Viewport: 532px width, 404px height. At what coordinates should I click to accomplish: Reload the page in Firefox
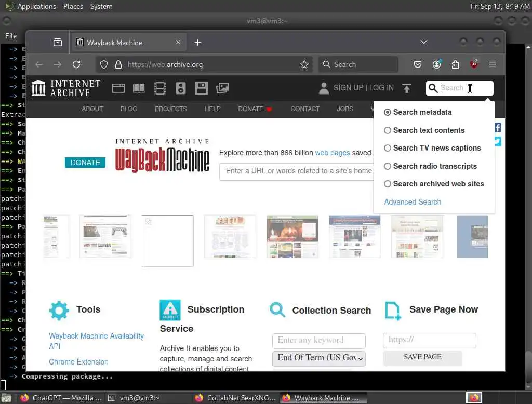click(x=77, y=64)
